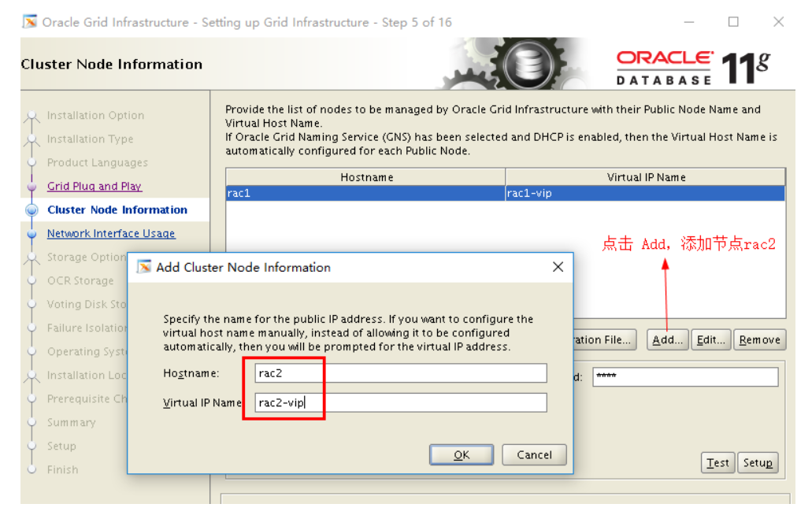812x515 pixels.
Task: Maximize the Oracle Grid Infrastructure window
Action: coord(733,22)
